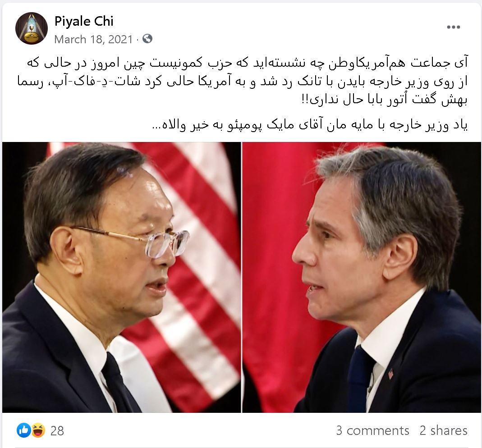
Task: Click the first paragraph of Persian post text
Action: [242, 82]
